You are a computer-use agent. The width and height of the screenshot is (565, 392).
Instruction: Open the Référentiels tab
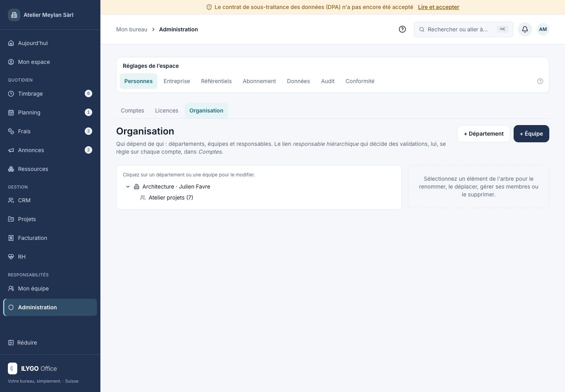tap(217, 81)
